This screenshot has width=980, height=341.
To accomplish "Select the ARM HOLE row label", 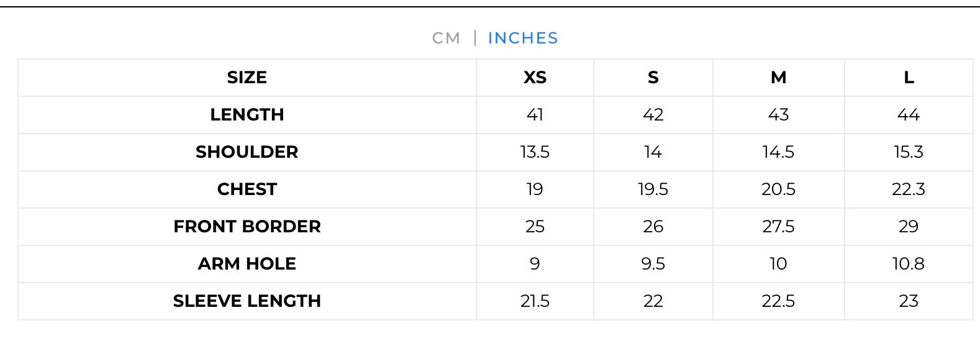I will click(247, 264).
